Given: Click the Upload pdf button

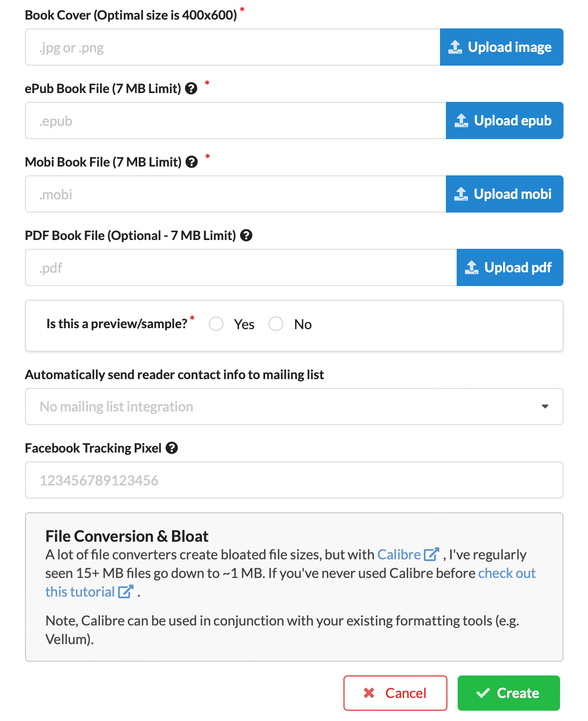Looking at the screenshot, I should click(x=510, y=267).
